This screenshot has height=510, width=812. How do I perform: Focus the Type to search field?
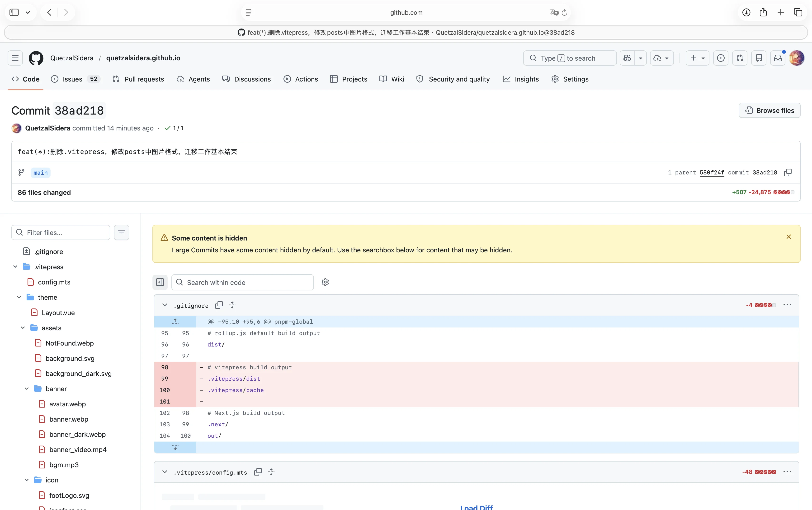click(x=570, y=58)
